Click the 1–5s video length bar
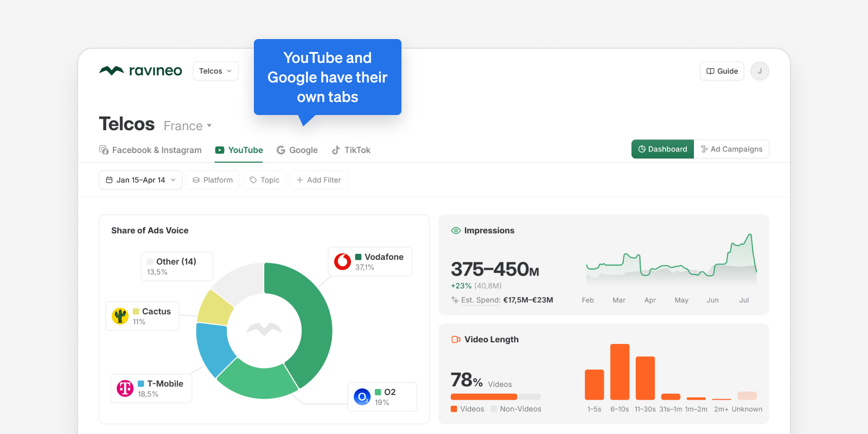The height and width of the screenshot is (434, 868). [595, 385]
